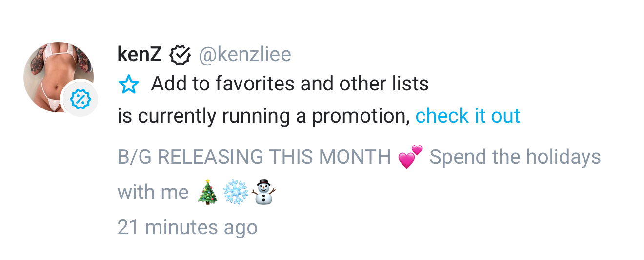Click the snowflake emoji
The image size is (644, 260).
coord(236,192)
